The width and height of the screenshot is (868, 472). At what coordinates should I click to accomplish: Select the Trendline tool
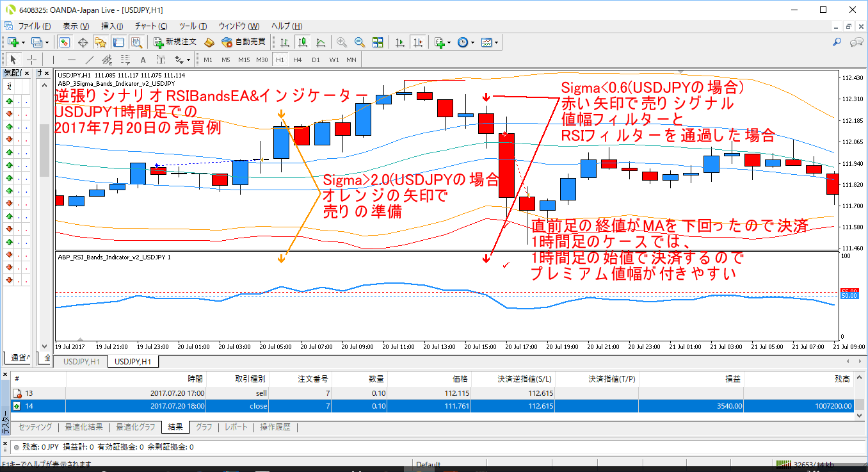point(90,60)
